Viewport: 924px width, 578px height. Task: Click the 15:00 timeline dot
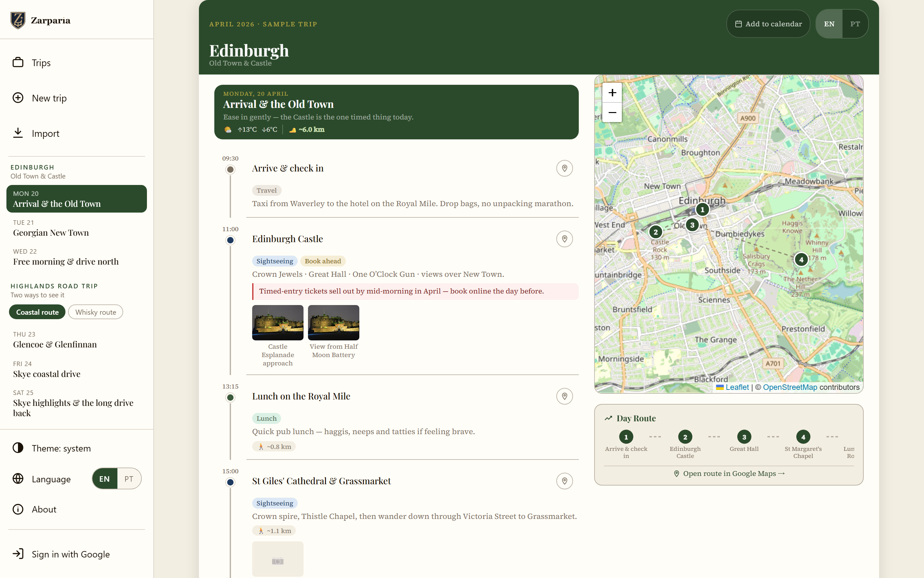[230, 482]
